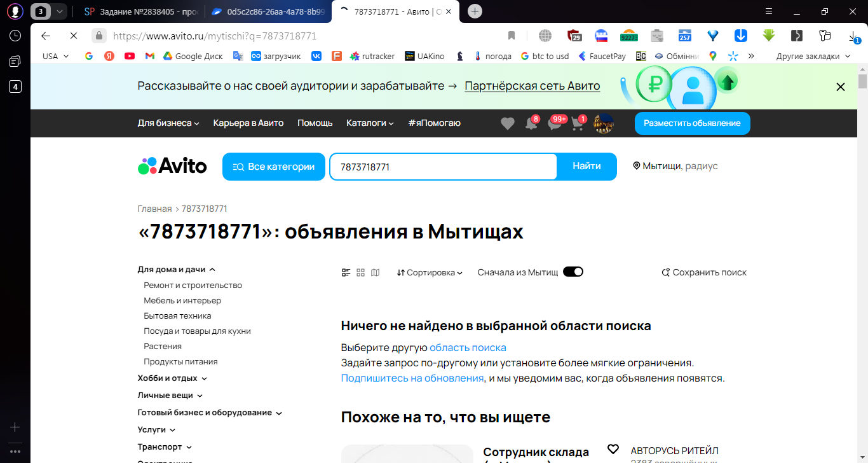Viewport: 868px width, 463px height.
Task: Open the browser downloads icon with badge 1
Action: tap(853, 36)
